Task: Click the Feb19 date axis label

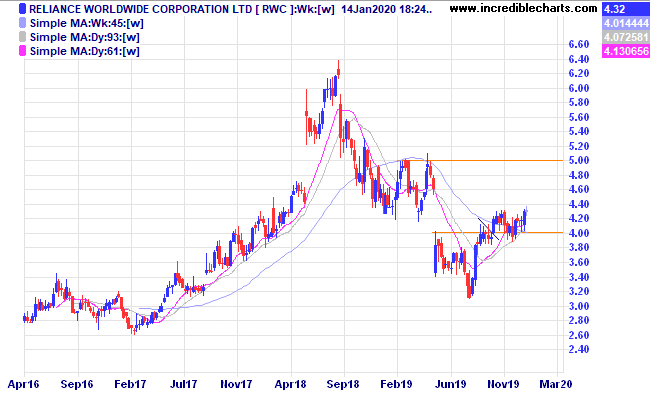Action: [x=396, y=384]
